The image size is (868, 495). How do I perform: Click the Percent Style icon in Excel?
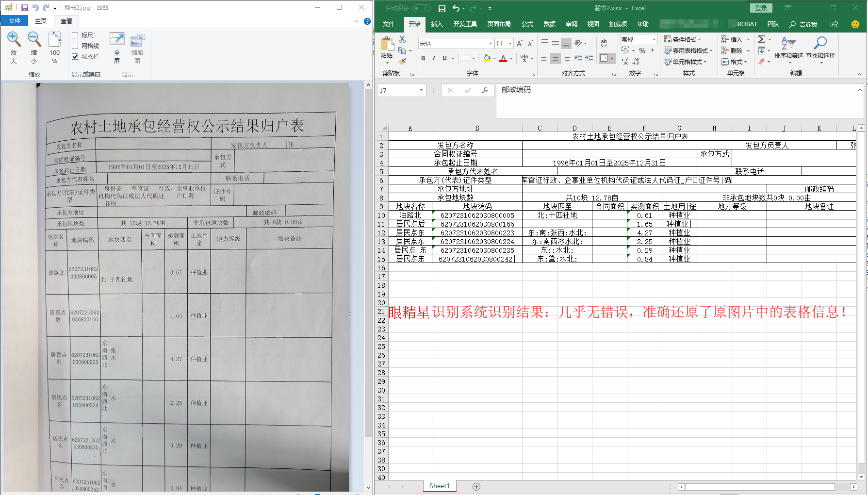tap(642, 50)
